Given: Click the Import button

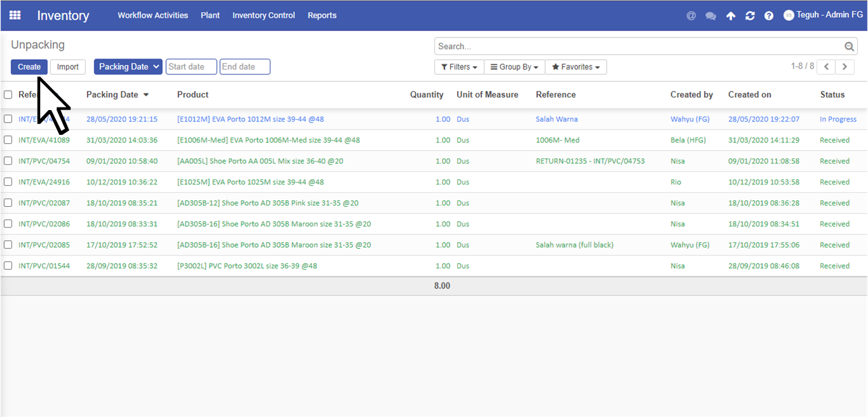Looking at the screenshot, I should [x=68, y=67].
